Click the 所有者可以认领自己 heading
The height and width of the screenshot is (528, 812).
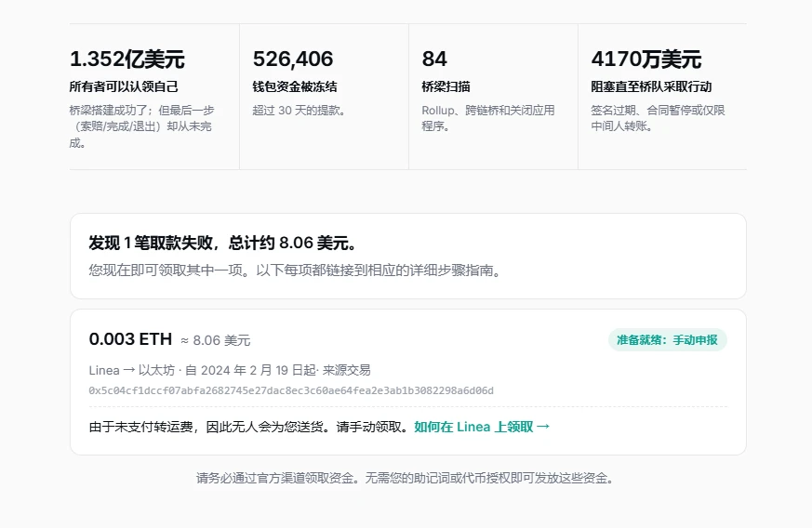[x=124, y=86]
